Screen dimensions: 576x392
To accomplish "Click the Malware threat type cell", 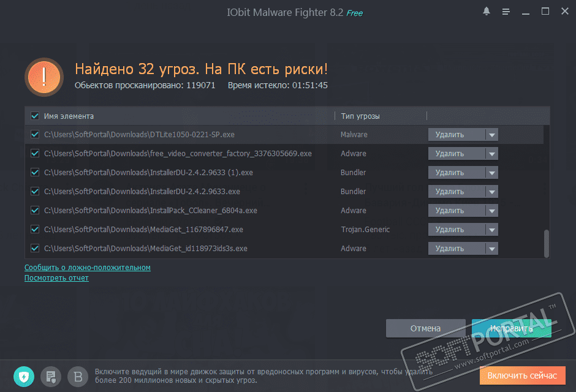I will [354, 135].
